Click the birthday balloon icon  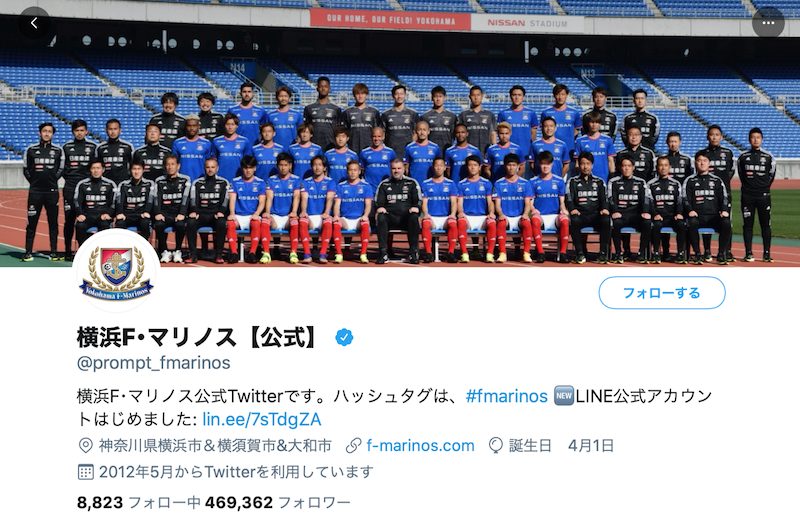tap(495, 445)
